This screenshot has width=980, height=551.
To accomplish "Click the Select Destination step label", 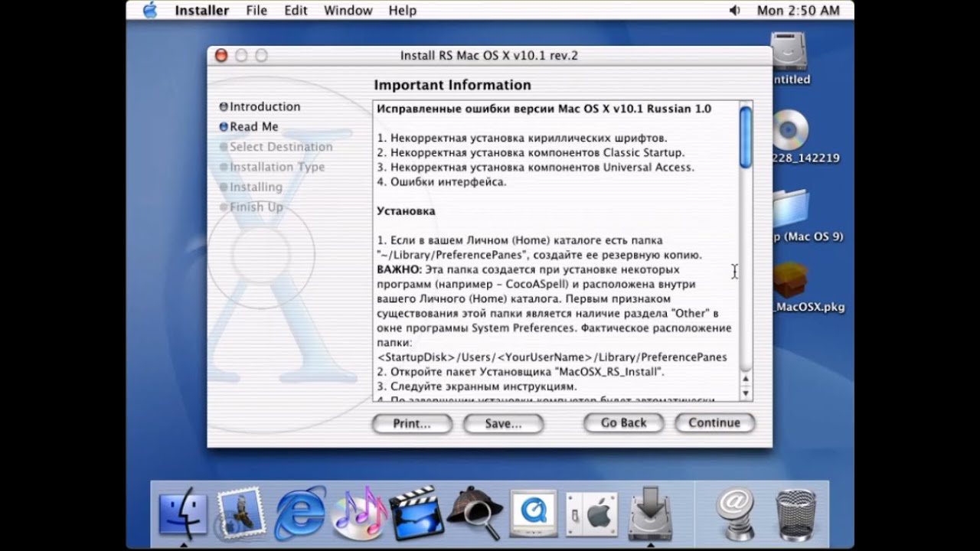I will 281,146.
